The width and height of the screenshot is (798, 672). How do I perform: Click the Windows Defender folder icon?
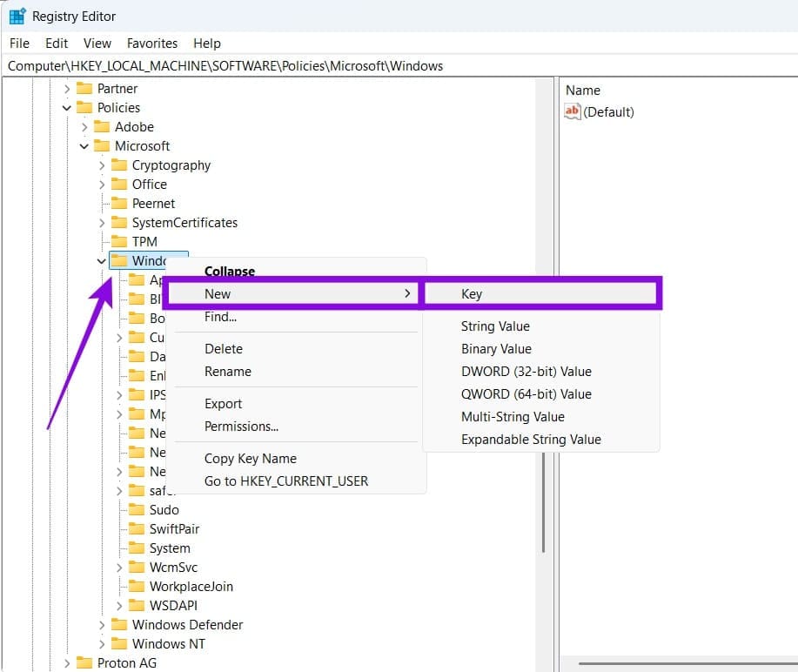(x=119, y=625)
